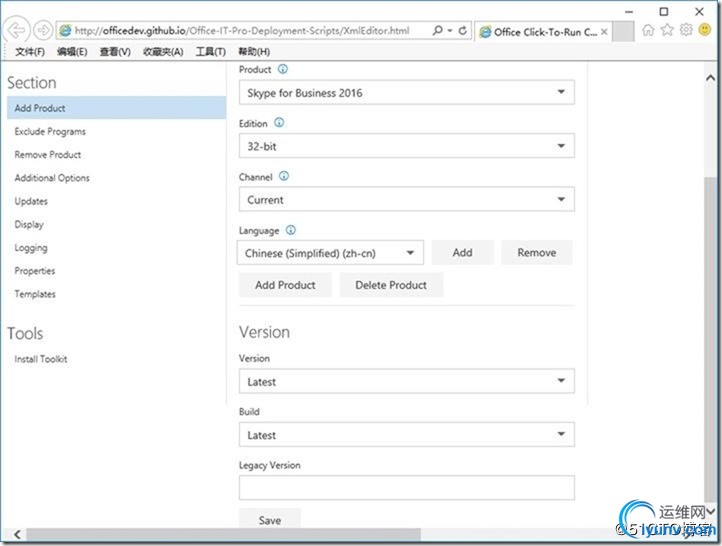Screen dimensions: 722x546
Task: Click the browser Forward arrow button
Action: 43,30
